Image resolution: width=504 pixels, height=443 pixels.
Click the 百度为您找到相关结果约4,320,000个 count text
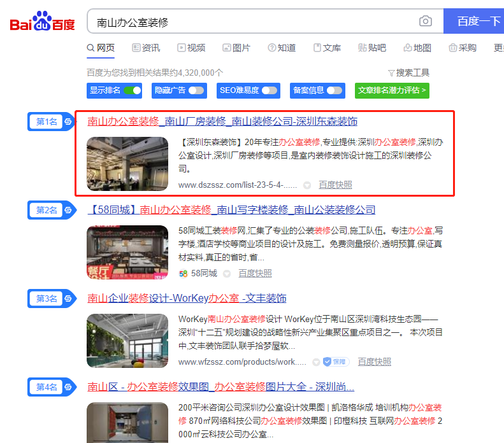155,73
